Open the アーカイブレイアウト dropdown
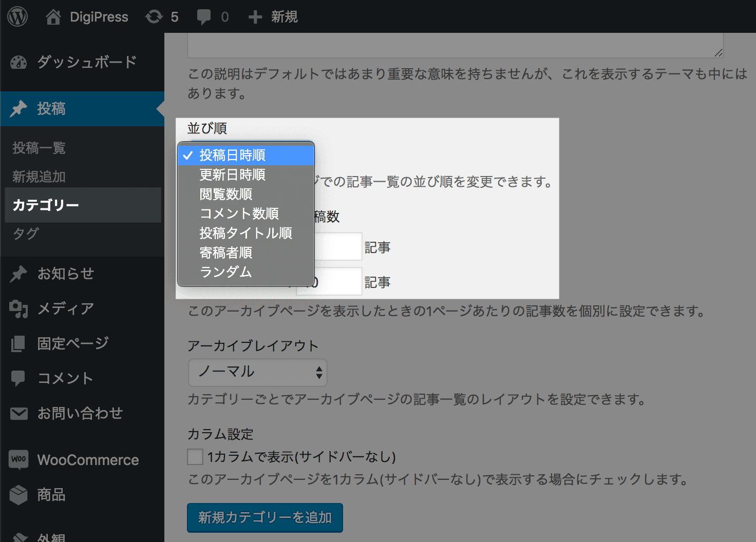This screenshot has height=542, width=756. click(x=257, y=372)
